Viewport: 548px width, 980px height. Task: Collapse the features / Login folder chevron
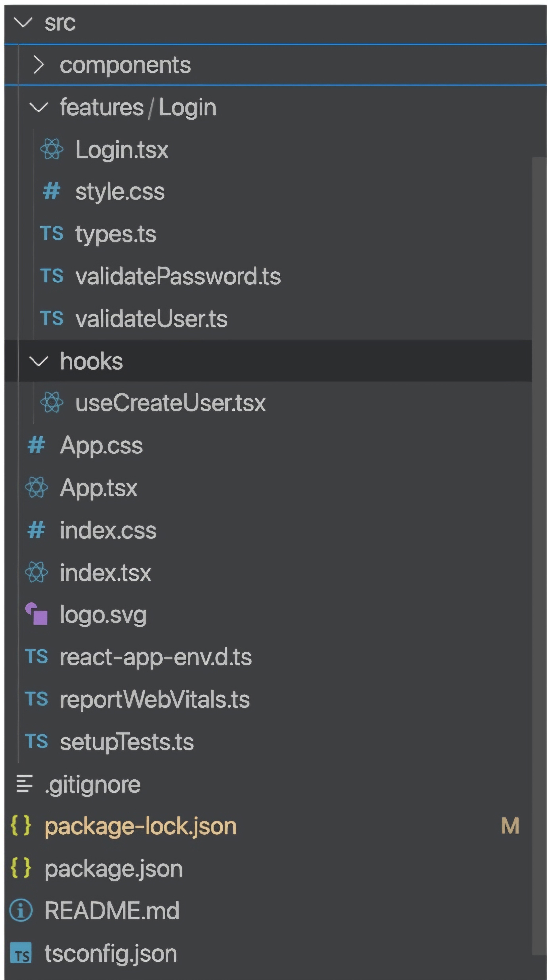[x=38, y=108]
